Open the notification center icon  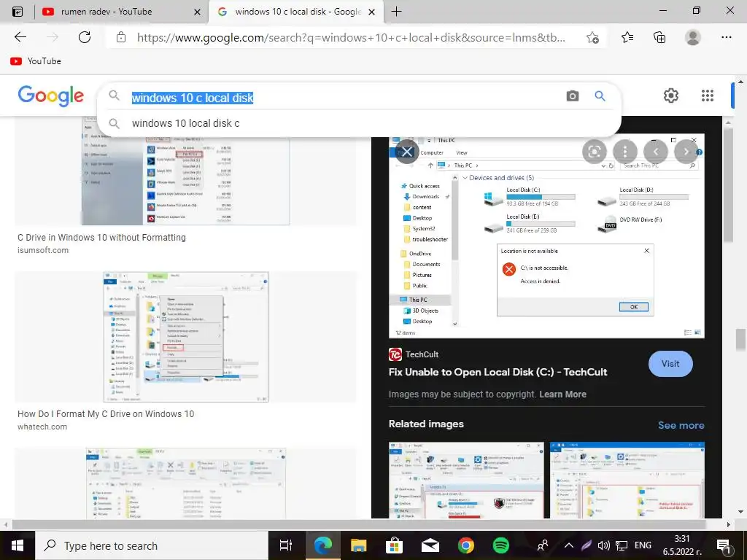pyautogui.click(x=724, y=545)
